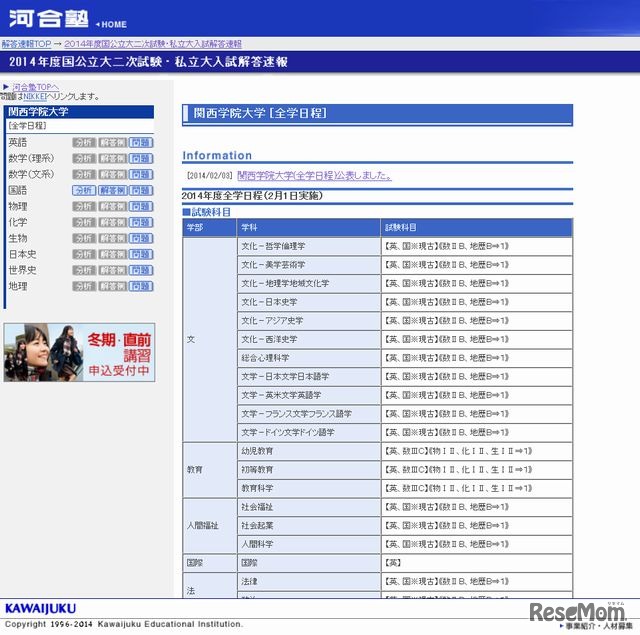Viewport: 640px width, 635px height.
Task: Open the 問題 button for 日本史
Action: [x=141, y=254]
